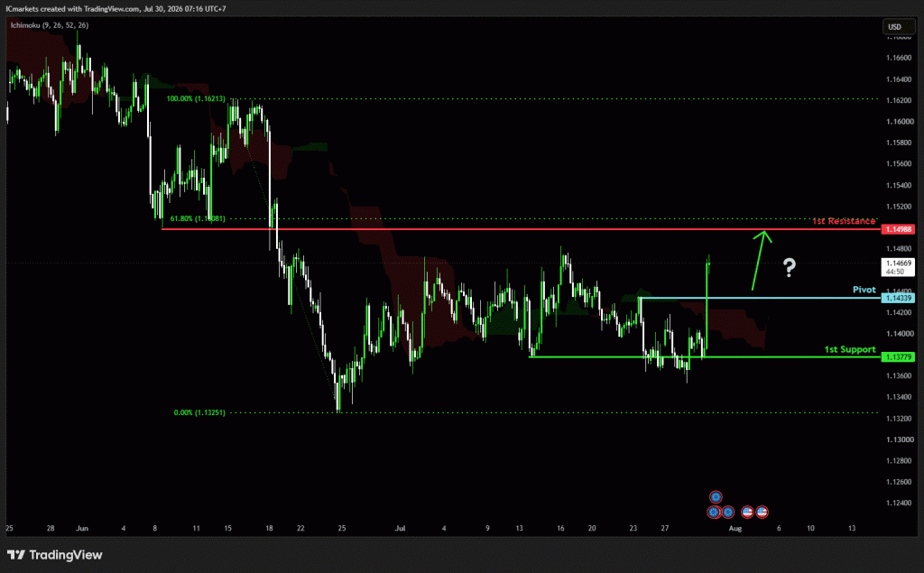This screenshot has width=924, height=573.
Task: Select the '1st Resistance' text label
Action: point(844,221)
